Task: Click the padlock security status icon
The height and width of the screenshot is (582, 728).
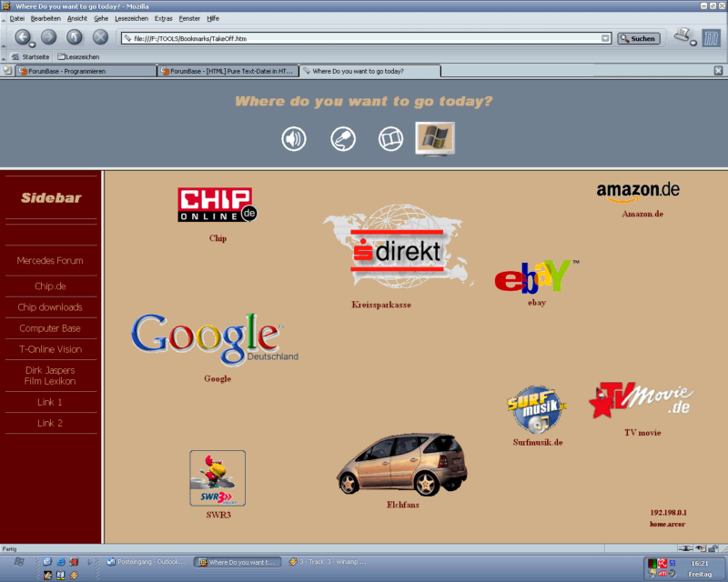Action: click(x=713, y=548)
